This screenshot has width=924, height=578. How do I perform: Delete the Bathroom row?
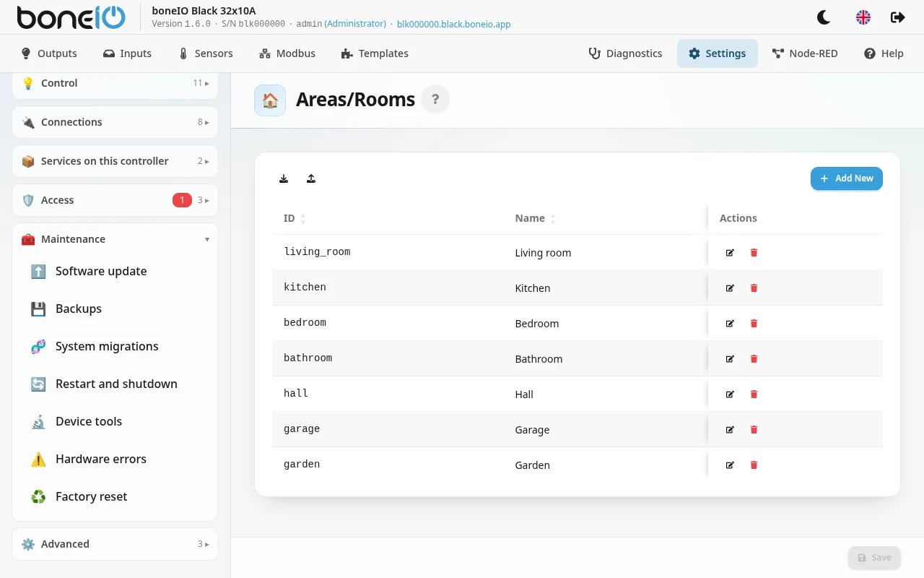click(x=754, y=358)
